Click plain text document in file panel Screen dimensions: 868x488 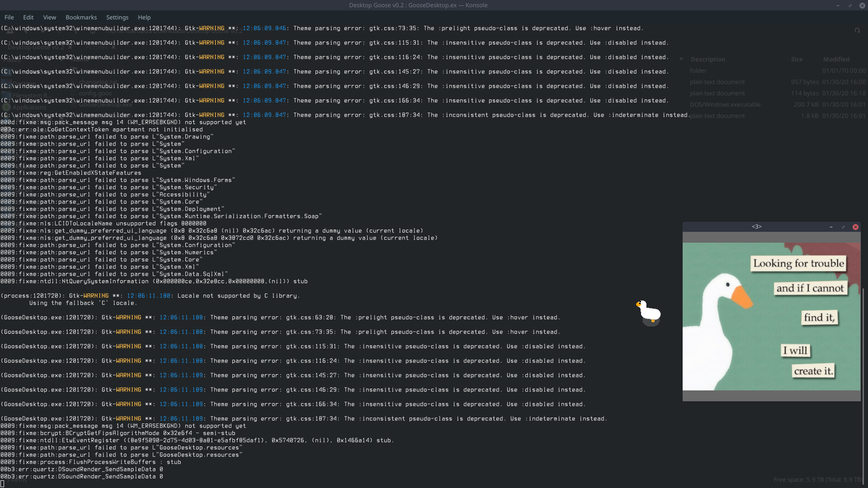718,82
